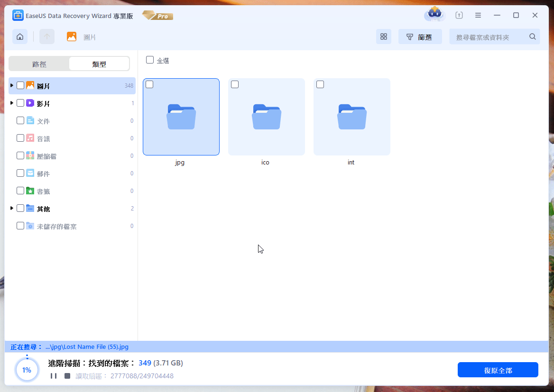Select the 其他 tree row label
This screenshot has height=392, width=554.
click(43, 209)
